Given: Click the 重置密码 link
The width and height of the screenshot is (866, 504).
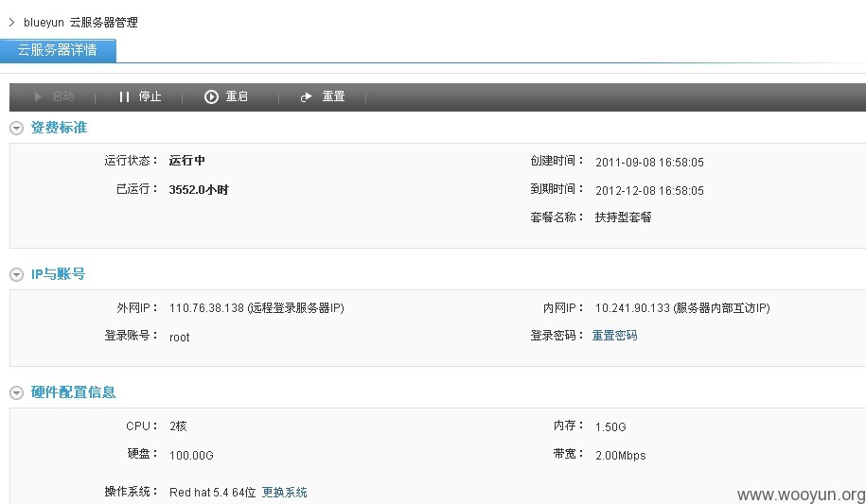Looking at the screenshot, I should click(x=614, y=335).
